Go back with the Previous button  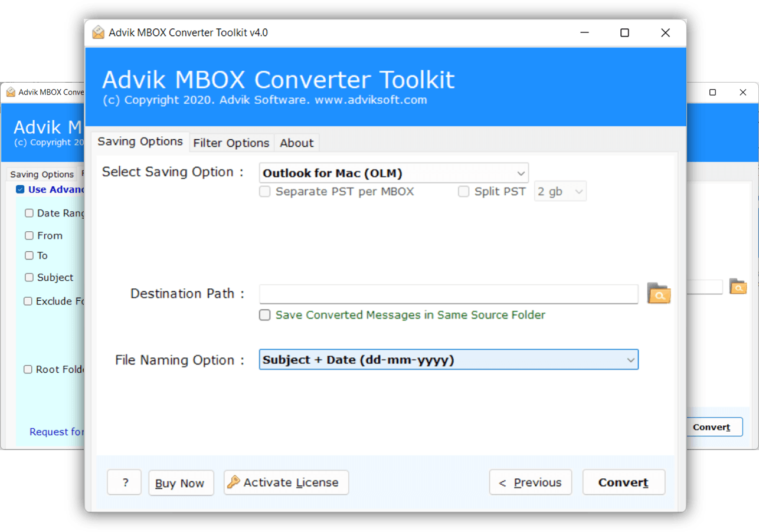tap(530, 482)
